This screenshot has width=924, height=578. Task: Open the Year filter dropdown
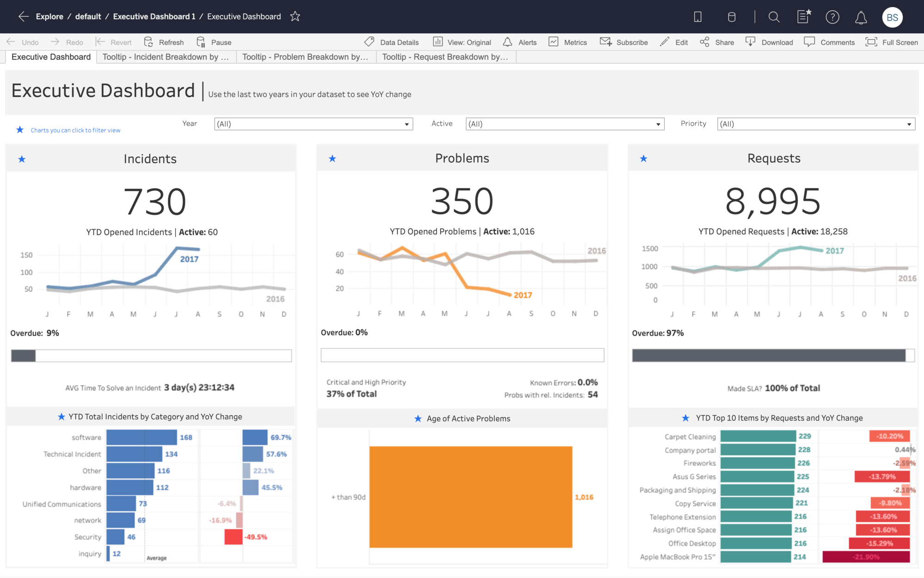click(406, 123)
